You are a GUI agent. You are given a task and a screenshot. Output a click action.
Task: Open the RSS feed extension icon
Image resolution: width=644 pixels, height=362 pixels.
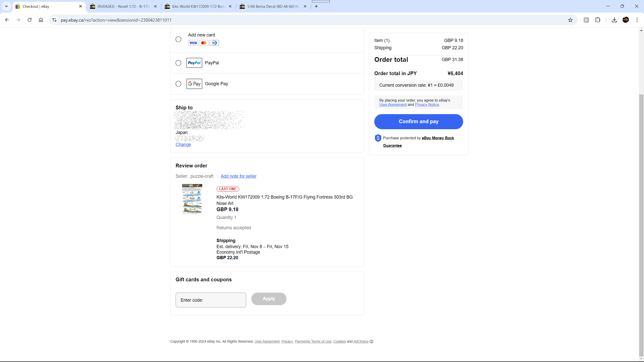pyautogui.click(x=586, y=20)
